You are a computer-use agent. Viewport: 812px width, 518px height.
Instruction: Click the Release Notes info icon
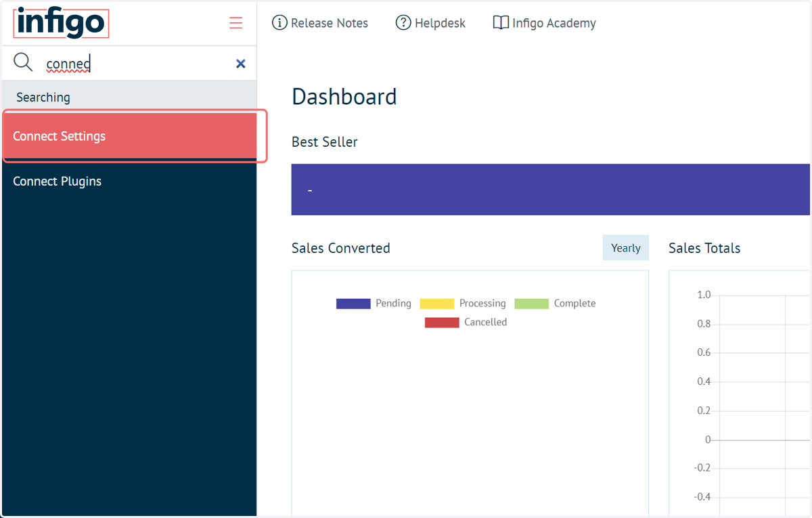[279, 23]
